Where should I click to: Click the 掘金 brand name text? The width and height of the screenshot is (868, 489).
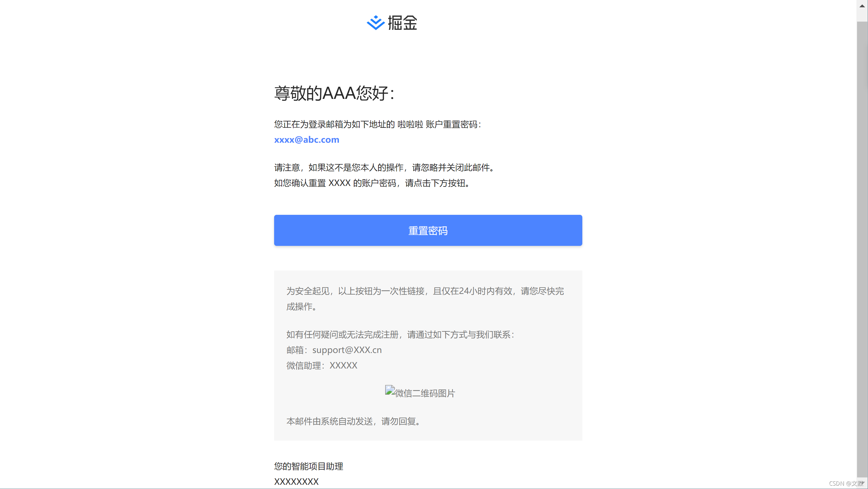pos(402,23)
